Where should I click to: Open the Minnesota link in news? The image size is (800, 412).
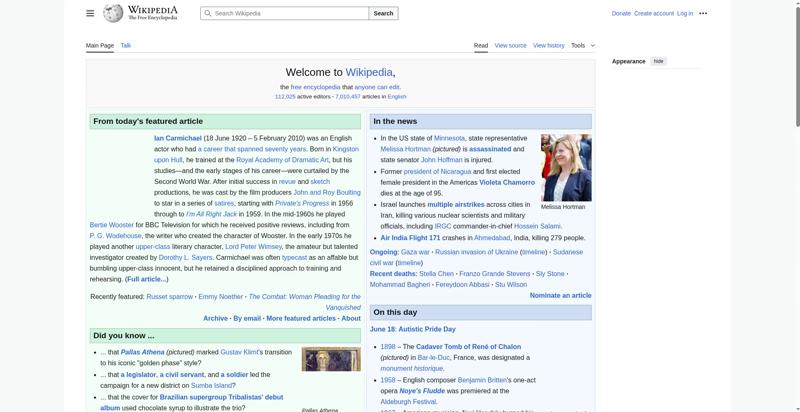(449, 138)
